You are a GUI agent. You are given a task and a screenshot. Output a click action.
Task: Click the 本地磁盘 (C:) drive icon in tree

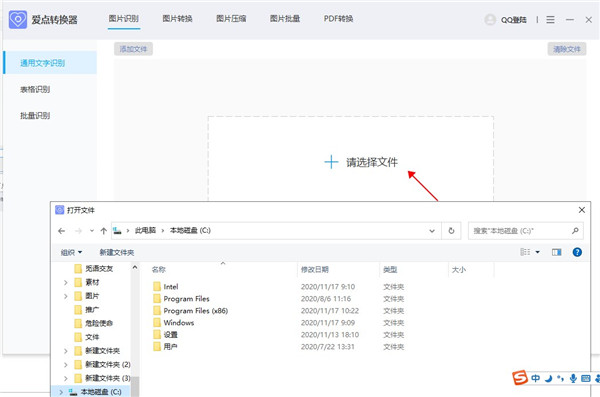pyautogui.click(x=73, y=392)
